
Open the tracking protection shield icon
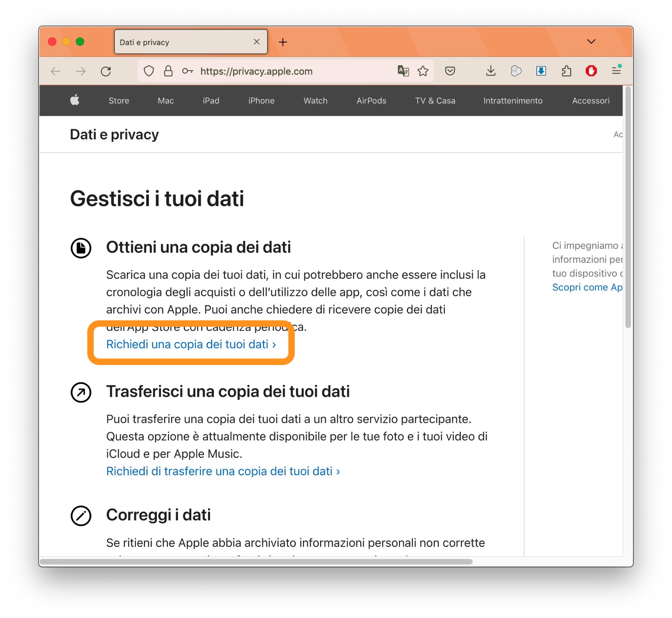point(149,71)
